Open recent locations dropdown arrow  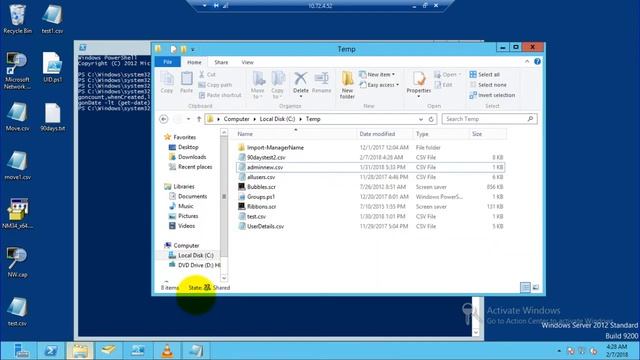pyautogui.click(x=188, y=119)
